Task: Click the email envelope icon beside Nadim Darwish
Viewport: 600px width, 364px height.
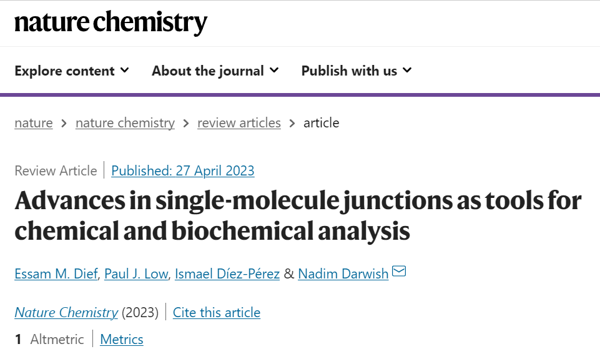Action: pos(399,271)
